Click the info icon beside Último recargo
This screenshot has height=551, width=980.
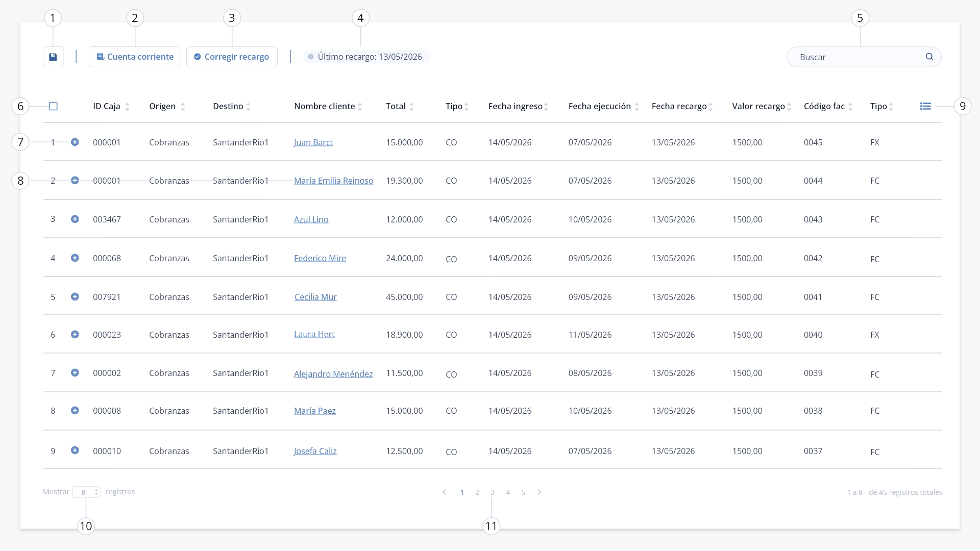pyautogui.click(x=311, y=57)
